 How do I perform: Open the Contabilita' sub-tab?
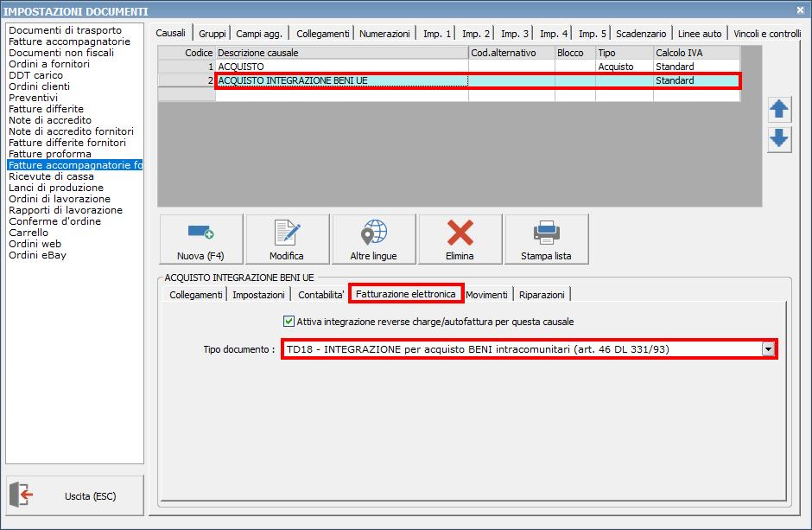(x=321, y=295)
